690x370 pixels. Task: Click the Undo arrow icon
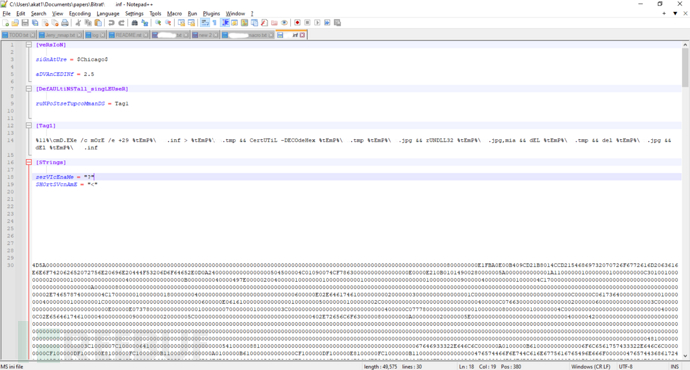(x=111, y=23)
